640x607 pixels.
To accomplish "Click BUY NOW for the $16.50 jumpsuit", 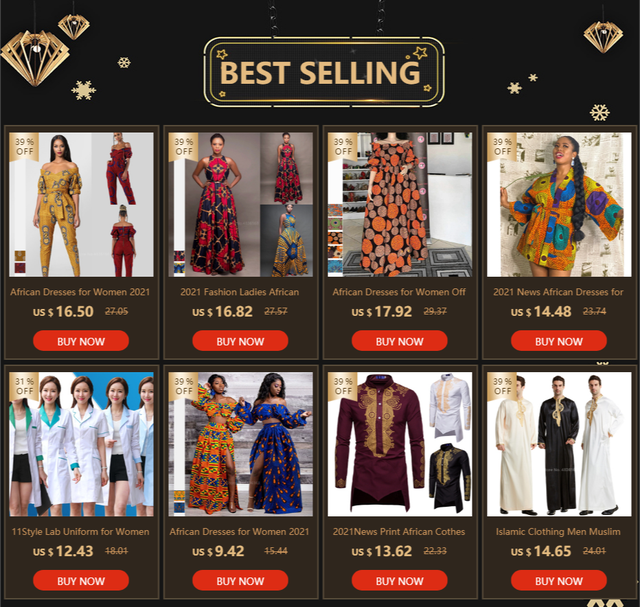I will pyautogui.click(x=81, y=341).
